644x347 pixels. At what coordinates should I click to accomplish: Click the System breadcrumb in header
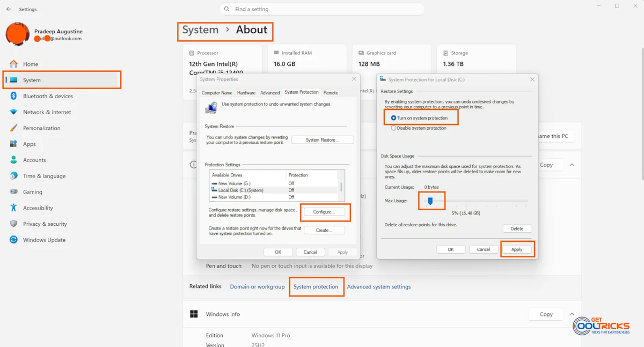tap(200, 30)
